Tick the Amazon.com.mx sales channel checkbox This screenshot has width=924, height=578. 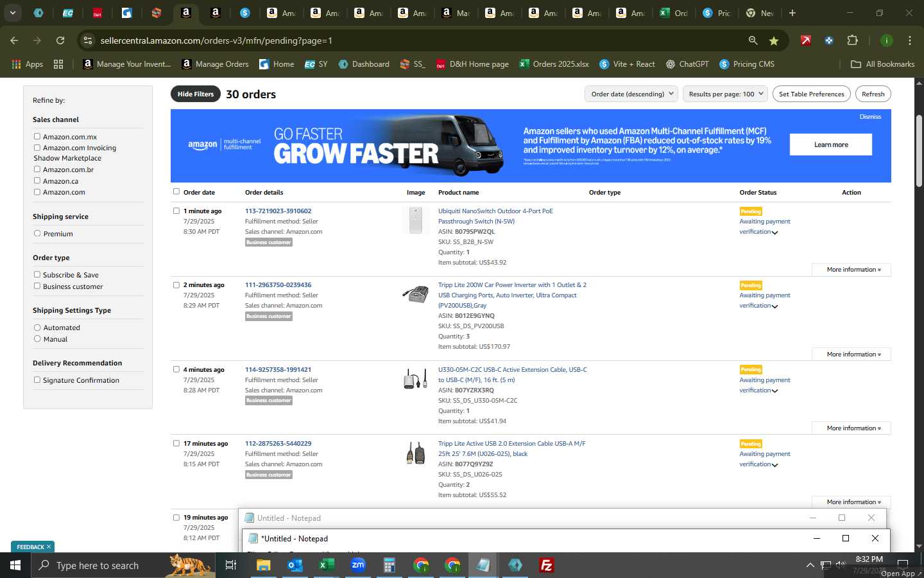(37, 136)
